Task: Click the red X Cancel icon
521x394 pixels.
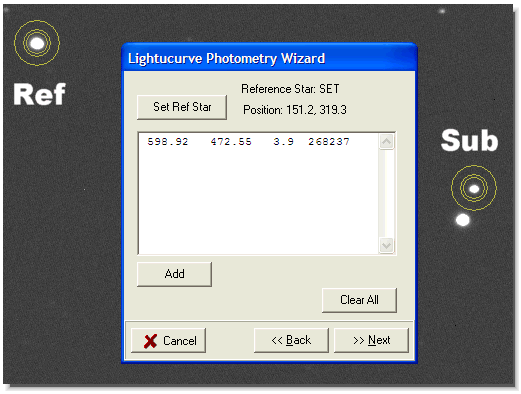Action: click(x=150, y=341)
